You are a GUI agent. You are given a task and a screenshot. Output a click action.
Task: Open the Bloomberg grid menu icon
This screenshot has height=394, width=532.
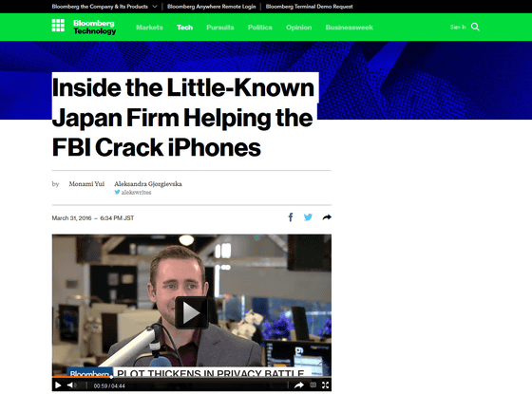[58, 26]
